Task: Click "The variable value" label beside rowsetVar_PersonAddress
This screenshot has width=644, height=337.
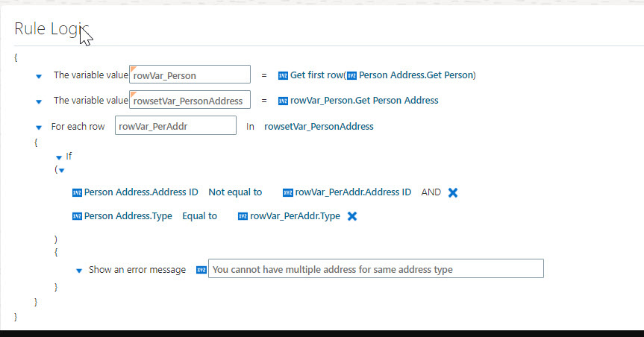Action: [x=91, y=101]
